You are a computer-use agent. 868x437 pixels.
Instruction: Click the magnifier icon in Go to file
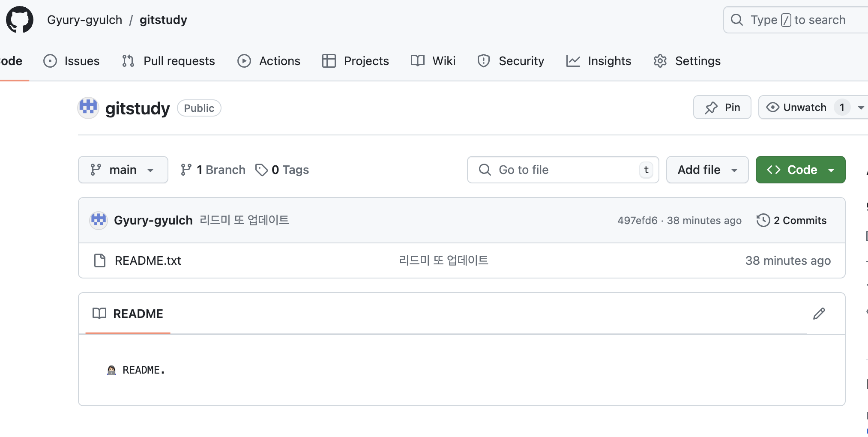[485, 170]
